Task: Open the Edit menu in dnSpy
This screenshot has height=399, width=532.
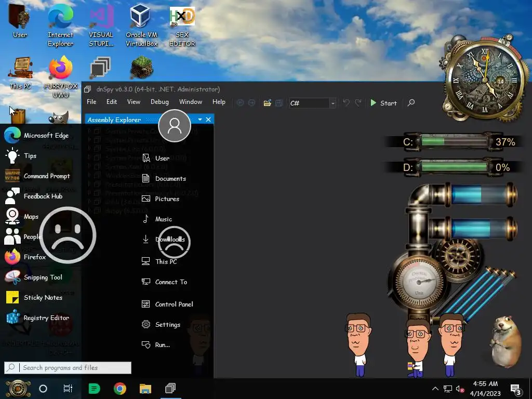Action: click(111, 102)
